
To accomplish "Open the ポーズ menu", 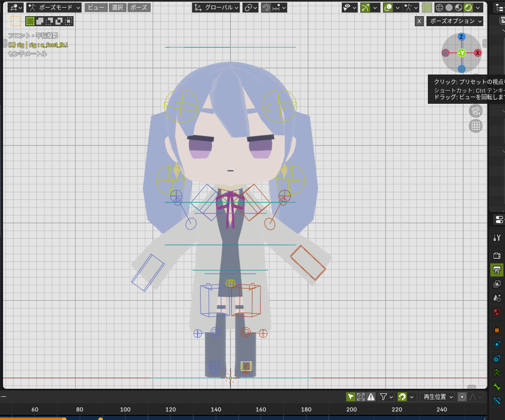I will 139,8.
